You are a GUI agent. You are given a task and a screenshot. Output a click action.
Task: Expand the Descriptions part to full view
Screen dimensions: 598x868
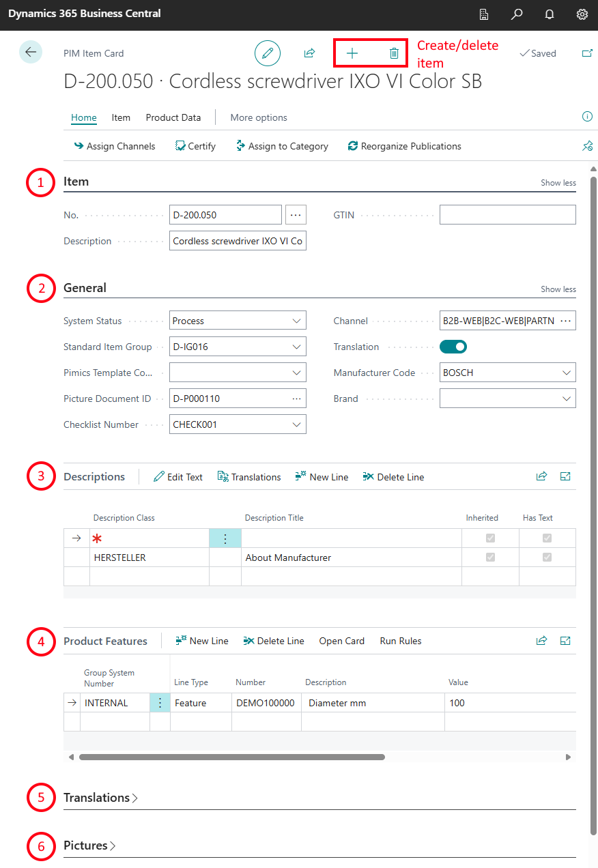(565, 476)
